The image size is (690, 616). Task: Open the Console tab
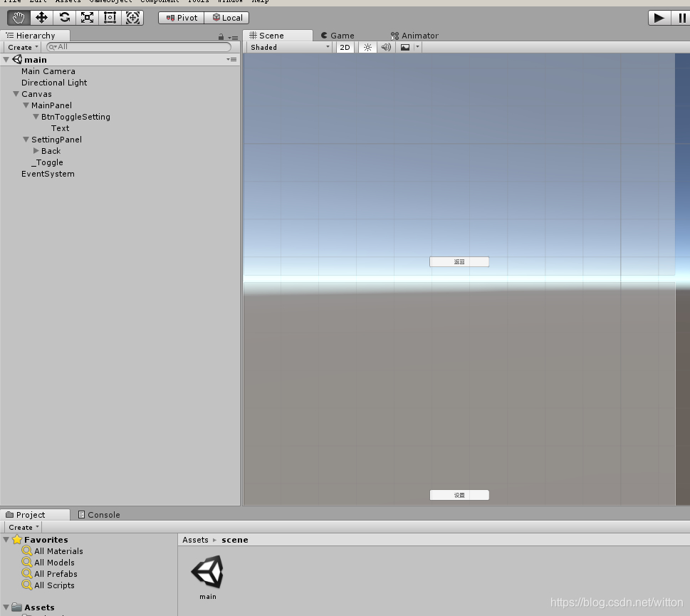pyautogui.click(x=99, y=514)
